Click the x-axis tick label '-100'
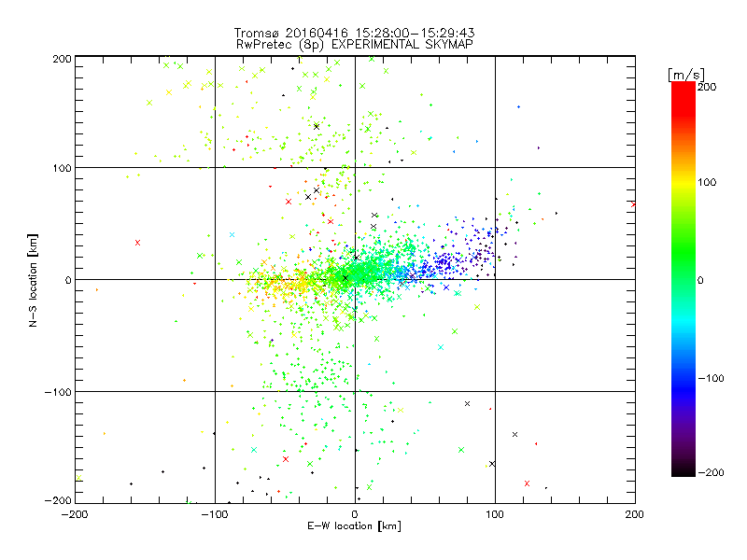This screenshot has width=747, height=560. tap(215, 514)
